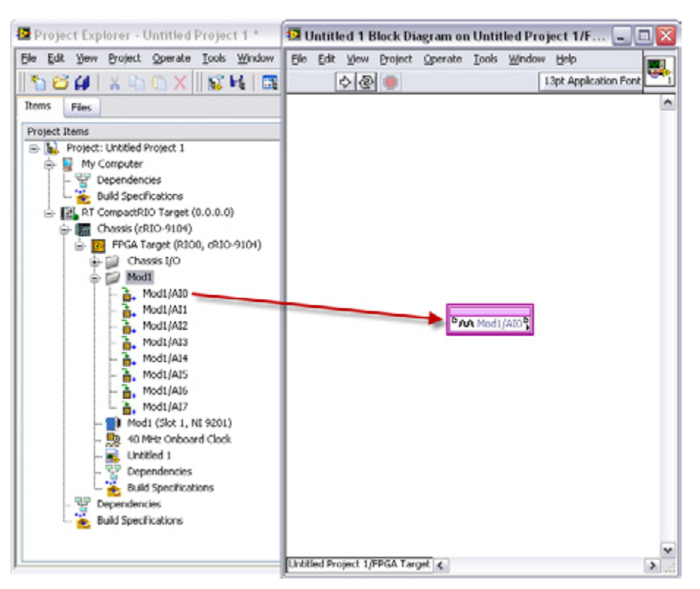Select Mod1/AI5 in the project tree
The height and width of the screenshot is (589, 700).
[165, 374]
